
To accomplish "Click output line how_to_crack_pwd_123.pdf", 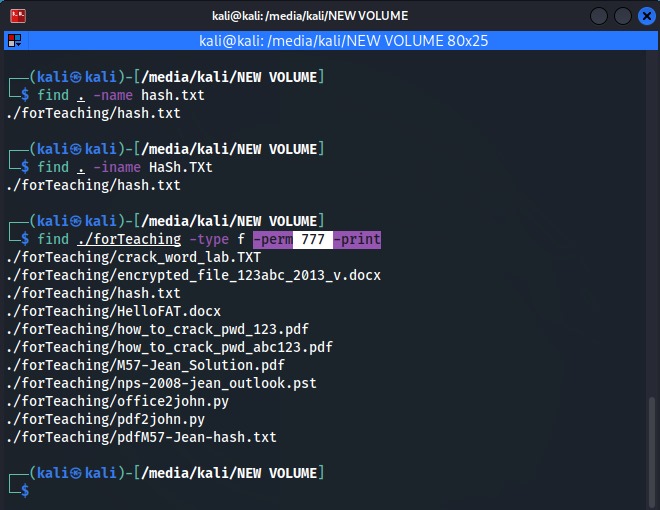I will pyautogui.click(x=157, y=329).
